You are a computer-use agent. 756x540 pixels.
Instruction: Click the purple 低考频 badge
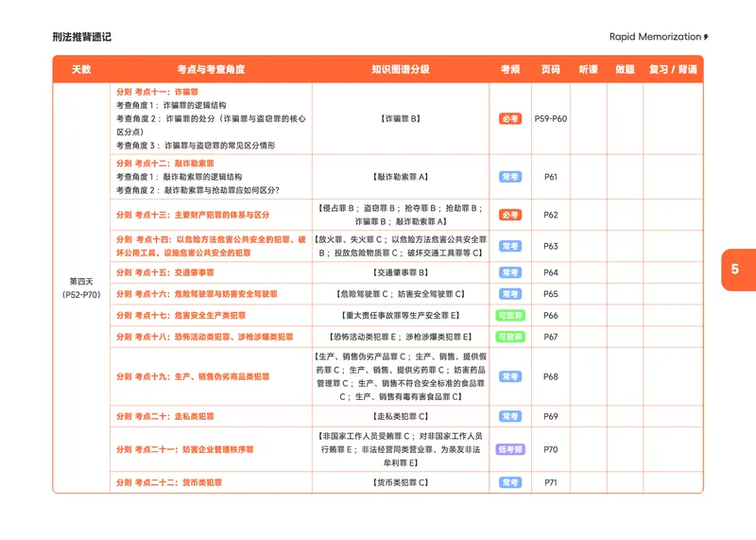click(510, 449)
